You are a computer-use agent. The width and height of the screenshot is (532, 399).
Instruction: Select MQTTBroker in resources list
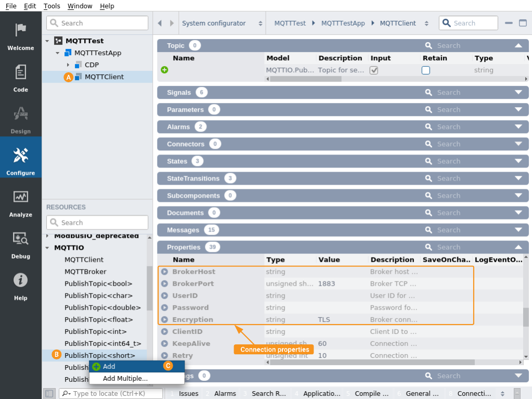click(85, 272)
